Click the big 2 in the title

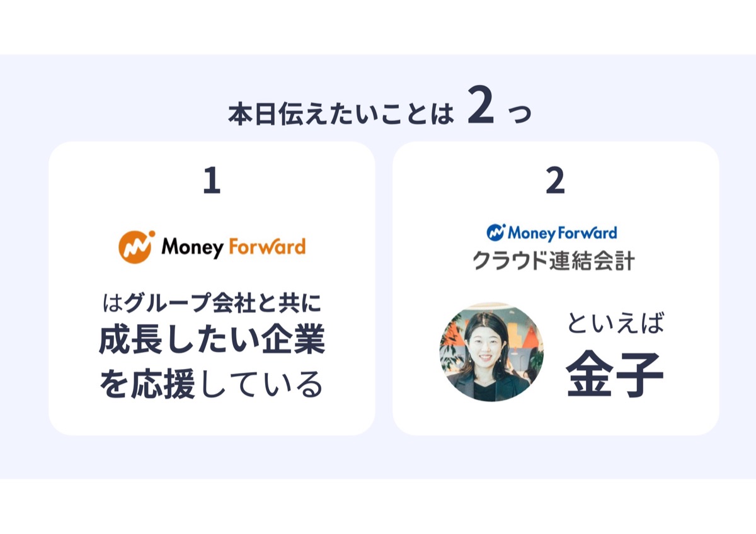481,108
